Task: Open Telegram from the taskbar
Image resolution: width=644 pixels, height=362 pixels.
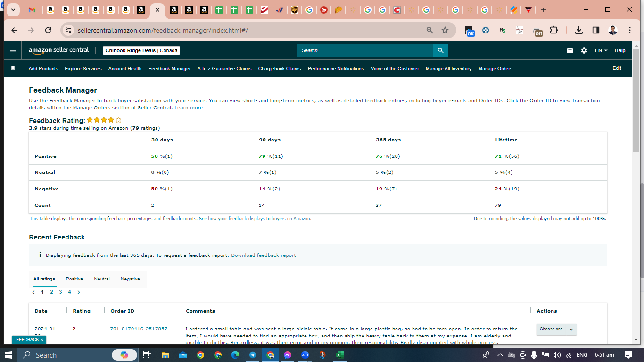Action: (x=253, y=355)
